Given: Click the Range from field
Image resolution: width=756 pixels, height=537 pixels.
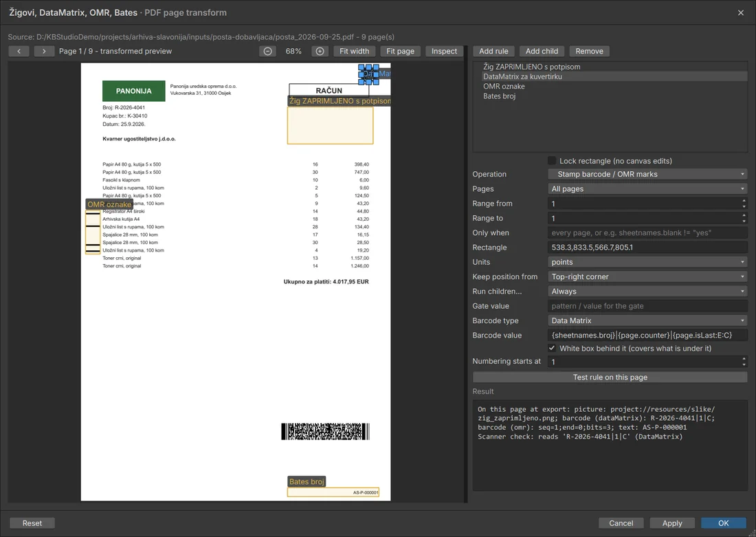Looking at the screenshot, I should [x=644, y=204].
